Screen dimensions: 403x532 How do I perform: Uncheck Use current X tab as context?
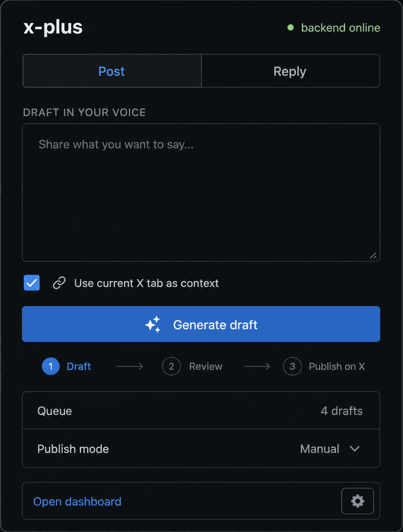click(x=32, y=283)
